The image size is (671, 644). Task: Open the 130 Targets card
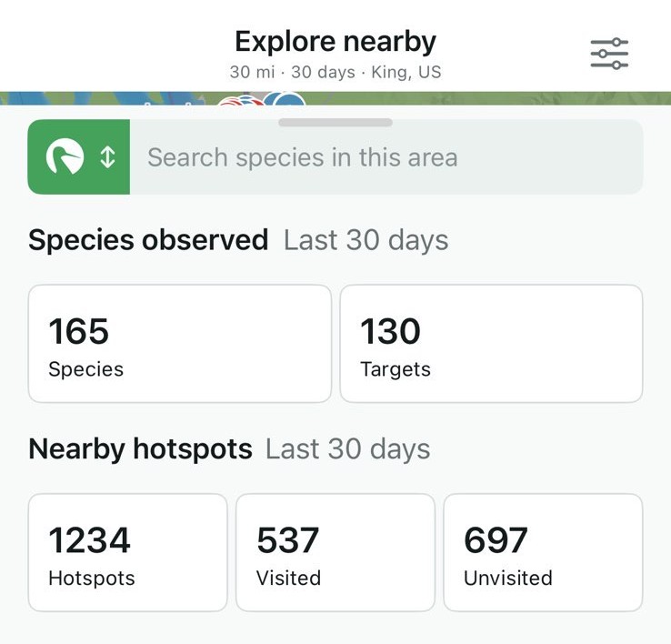pyautogui.click(x=491, y=343)
